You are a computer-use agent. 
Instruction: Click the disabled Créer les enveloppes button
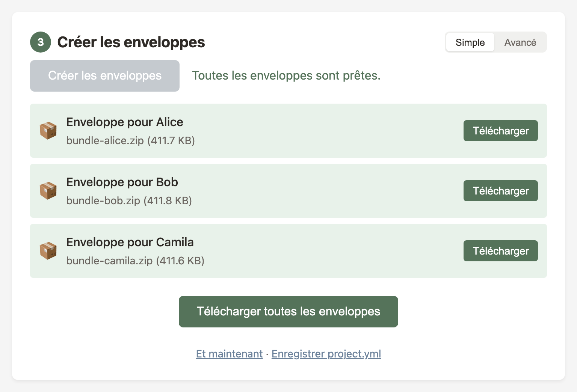(105, 75)
